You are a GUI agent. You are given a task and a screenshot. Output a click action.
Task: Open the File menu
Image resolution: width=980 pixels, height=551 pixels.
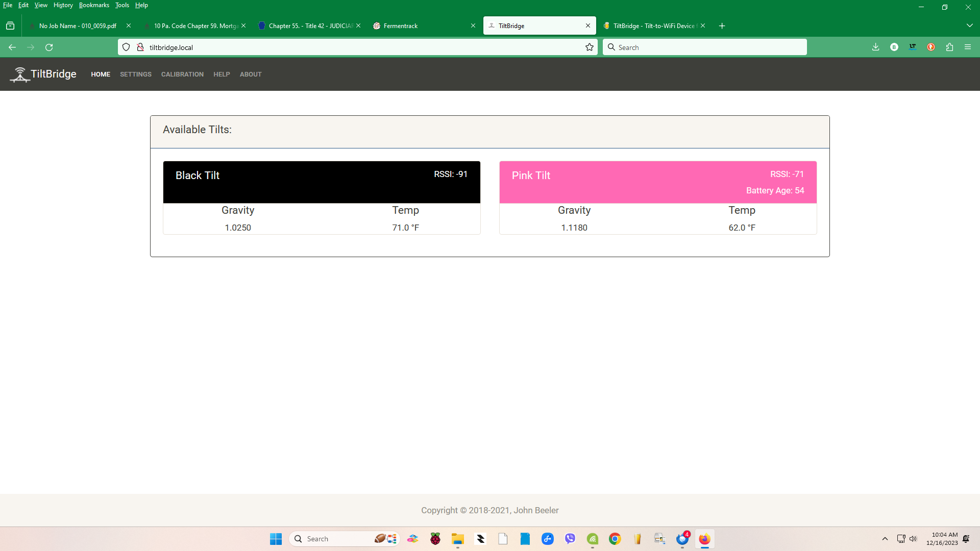pyautogui.click(x=8, y=5)
